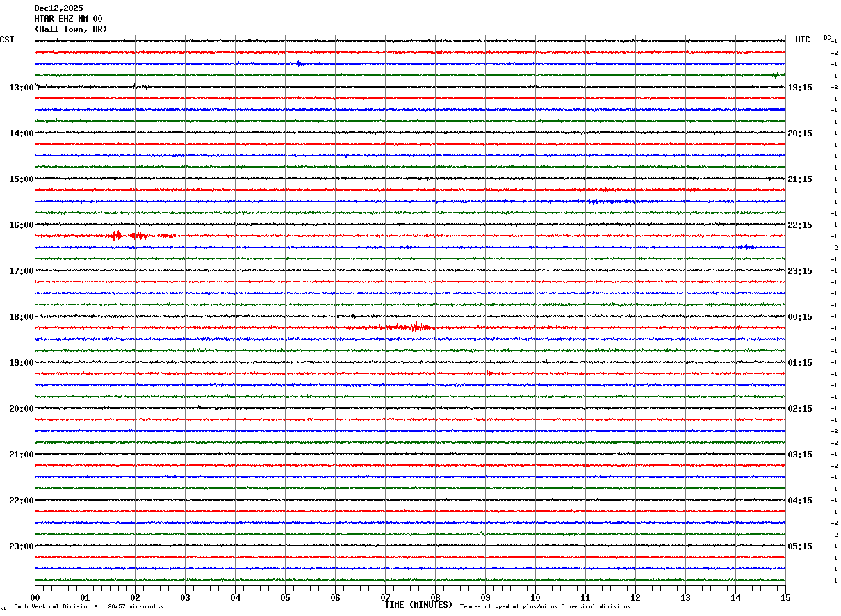Click the 22:15 UTC time label
Screen dimensions: 841x616
[800, 225]
